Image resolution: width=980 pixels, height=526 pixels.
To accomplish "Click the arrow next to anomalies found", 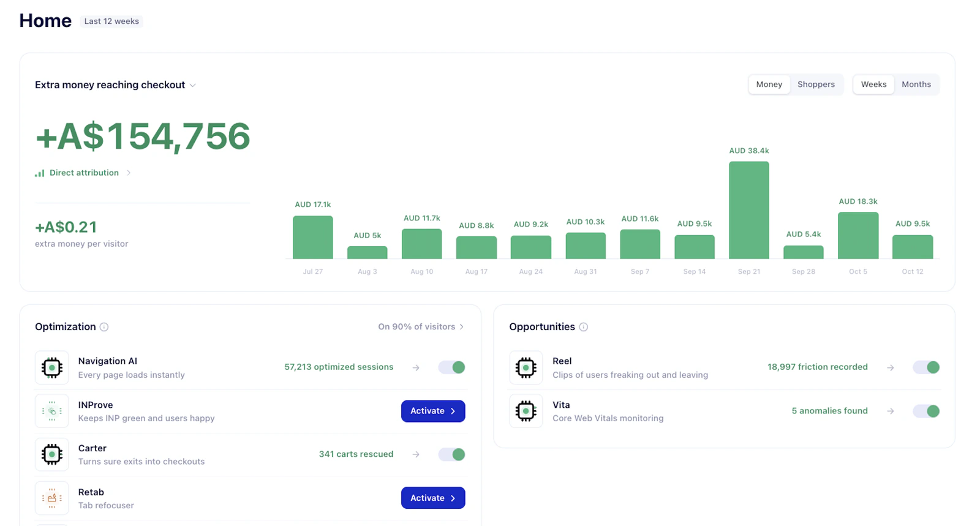I will pyautogui.click(x=891, y=411).
